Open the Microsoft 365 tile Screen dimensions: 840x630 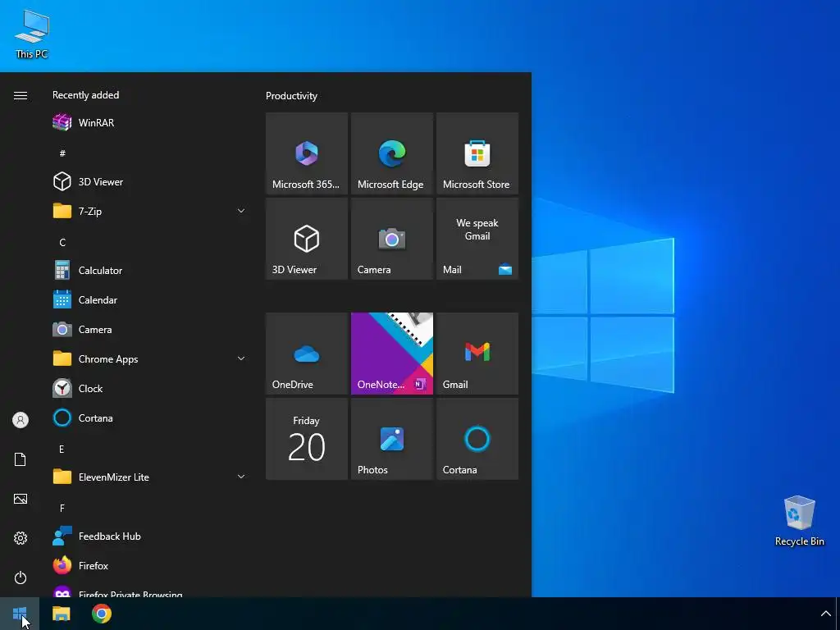[307, 153]
